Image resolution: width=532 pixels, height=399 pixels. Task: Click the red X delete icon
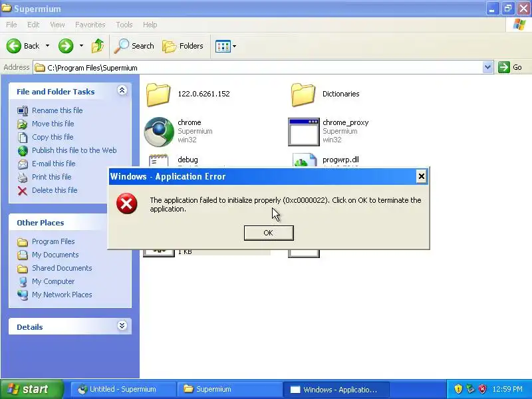coord(23,191)
